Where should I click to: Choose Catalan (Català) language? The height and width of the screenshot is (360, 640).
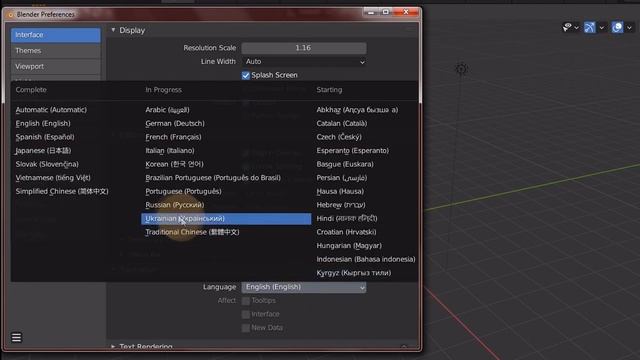pos(342,123)
